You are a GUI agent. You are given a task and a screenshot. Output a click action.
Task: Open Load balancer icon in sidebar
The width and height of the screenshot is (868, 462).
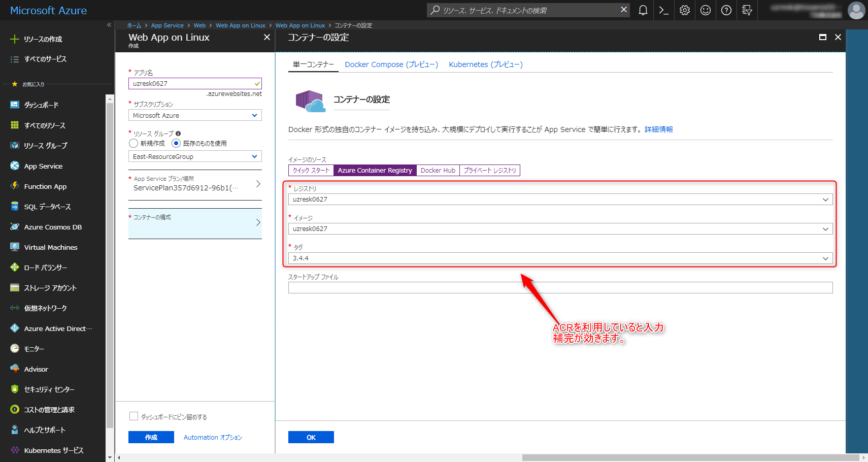(x=15, y=267)
